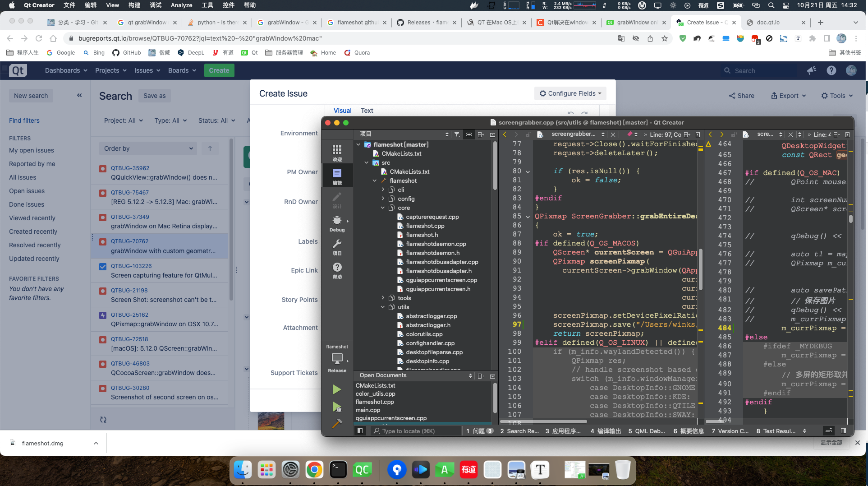Close screengrabber document in left editor
The width and height of the screenshot is (868, 486).
point(613,134)
